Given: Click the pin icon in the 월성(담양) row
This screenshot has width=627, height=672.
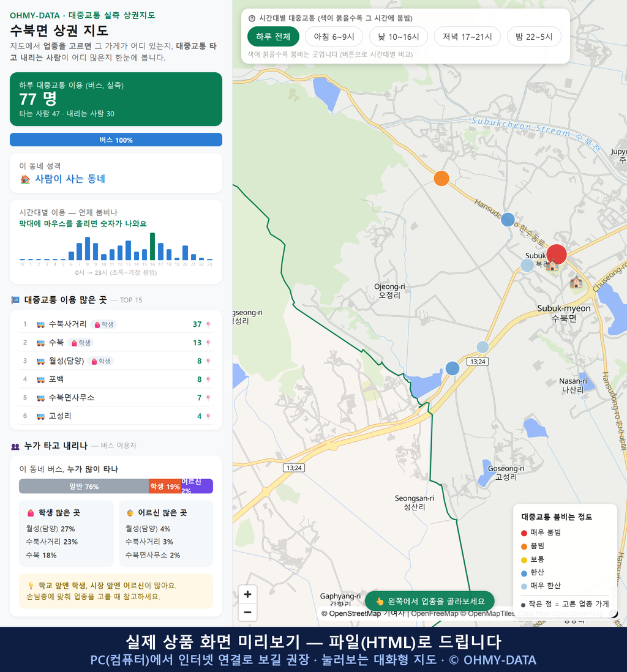Looking at the screenshot, I should [208, 361].
